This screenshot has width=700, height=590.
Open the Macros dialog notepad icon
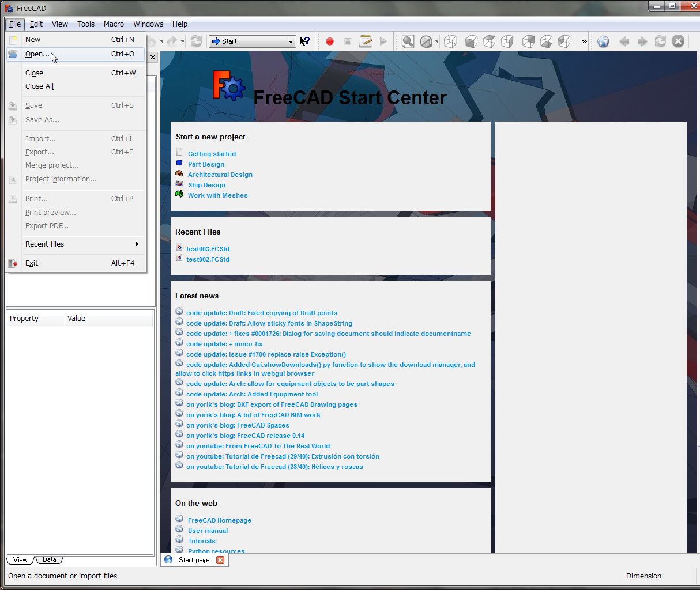coord(366,41)
